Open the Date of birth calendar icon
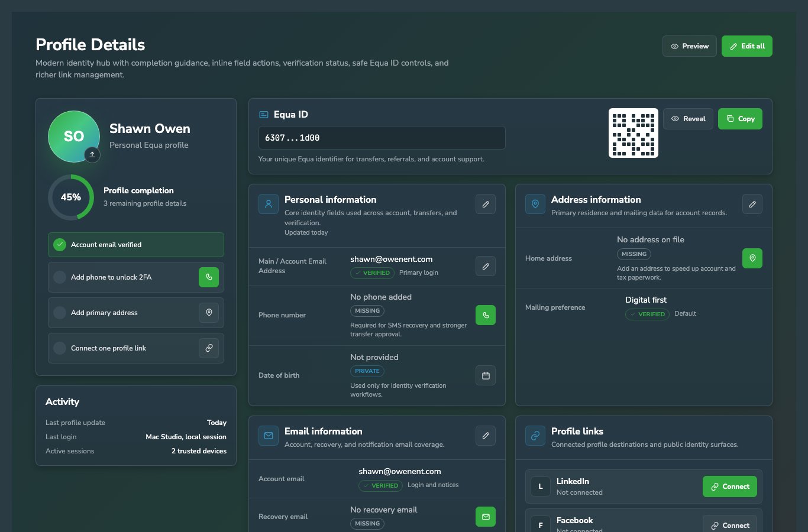The width and height of the screenshot is (808, 532). (486, 375)
